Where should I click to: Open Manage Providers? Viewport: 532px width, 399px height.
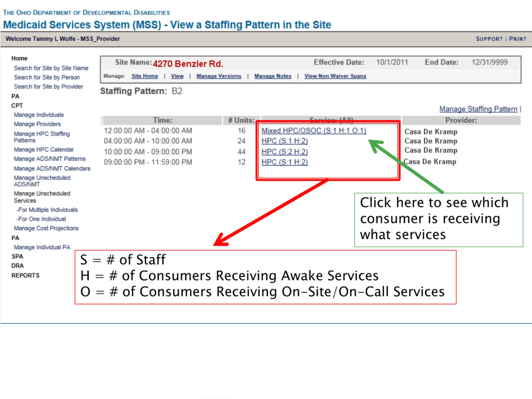(x=37, y=124)
